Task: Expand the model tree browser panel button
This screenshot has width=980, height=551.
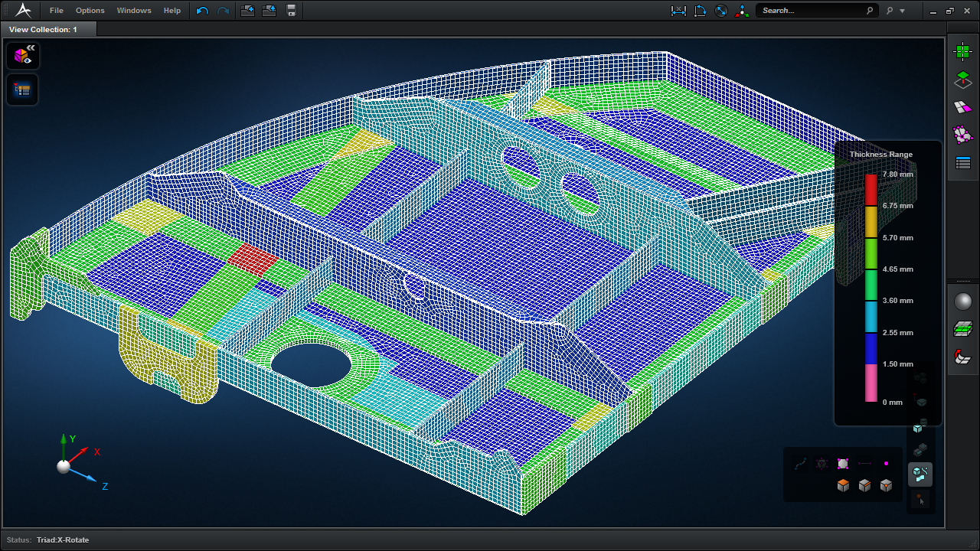Action: click(23, 90)
